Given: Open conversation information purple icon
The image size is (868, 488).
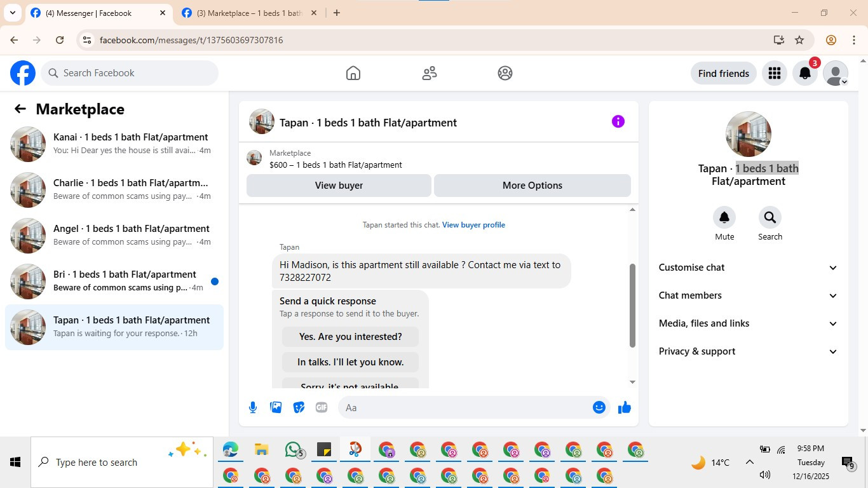Looking at the screenshot, I should click(618, 121).
